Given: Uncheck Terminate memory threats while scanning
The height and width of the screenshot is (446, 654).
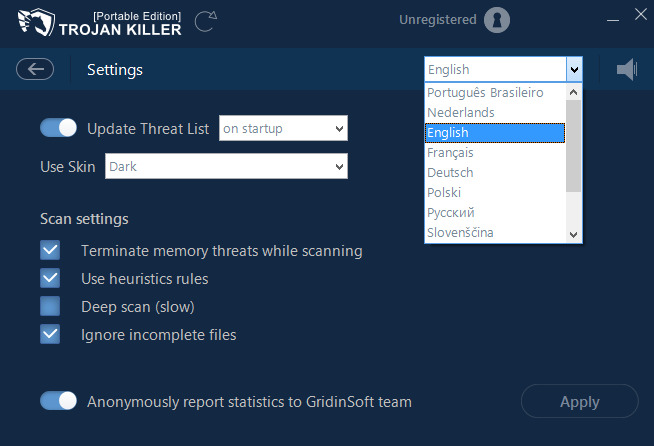Looking at the screenshot, I should (x=50, y=250).
